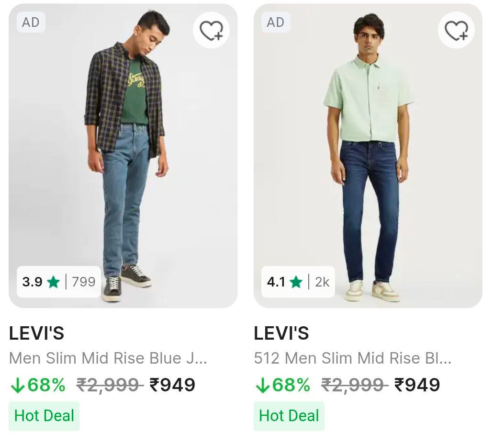The image size is (504, 435).
Task: Click the AD badge on the plaid shirt photo
Action: (x=31, y=23)
